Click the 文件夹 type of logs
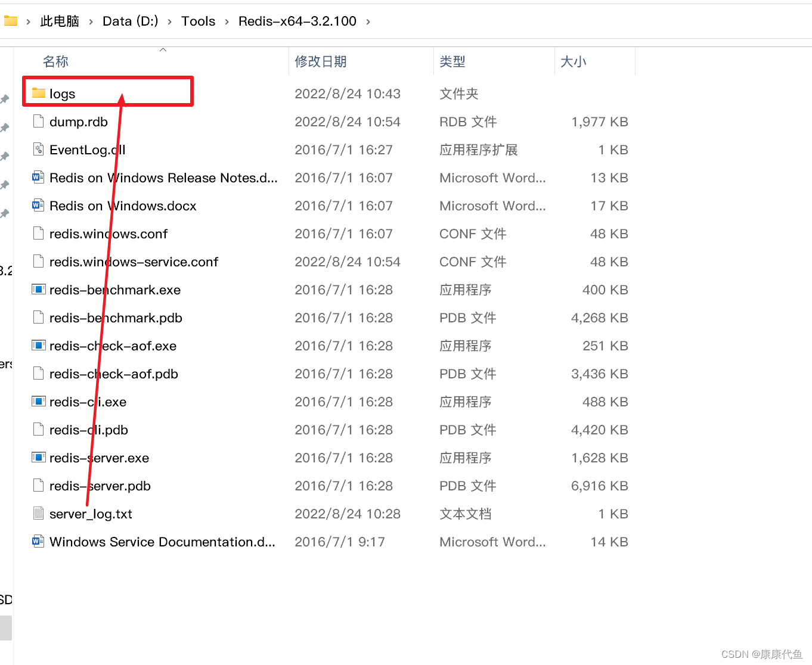 [x=459, y=94]
